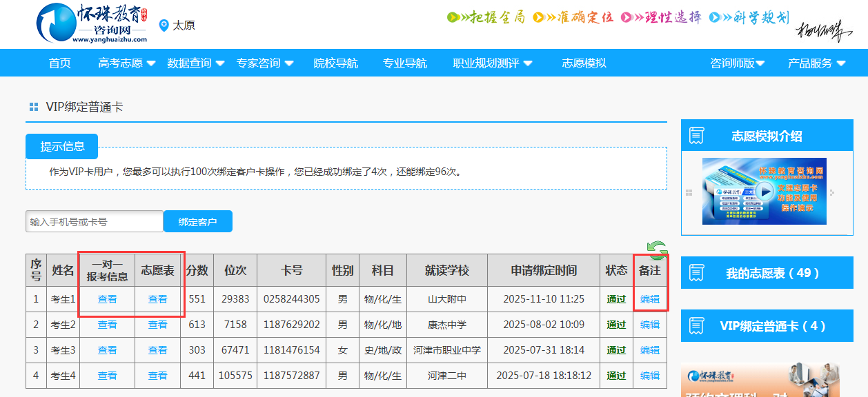
Task: Open the 专家咨询 dropdown menu
Action: [x=265, y=63]
